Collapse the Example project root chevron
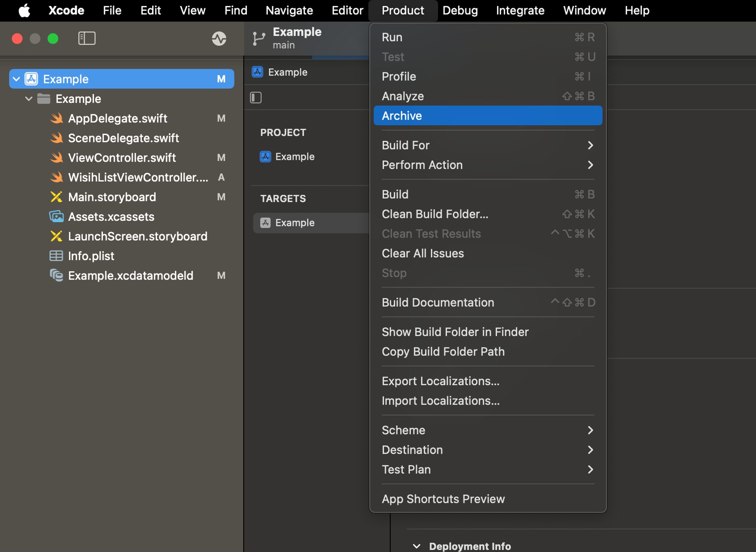Image resolution: width=756 pixels, height=552 pixels. coord(16,79)
